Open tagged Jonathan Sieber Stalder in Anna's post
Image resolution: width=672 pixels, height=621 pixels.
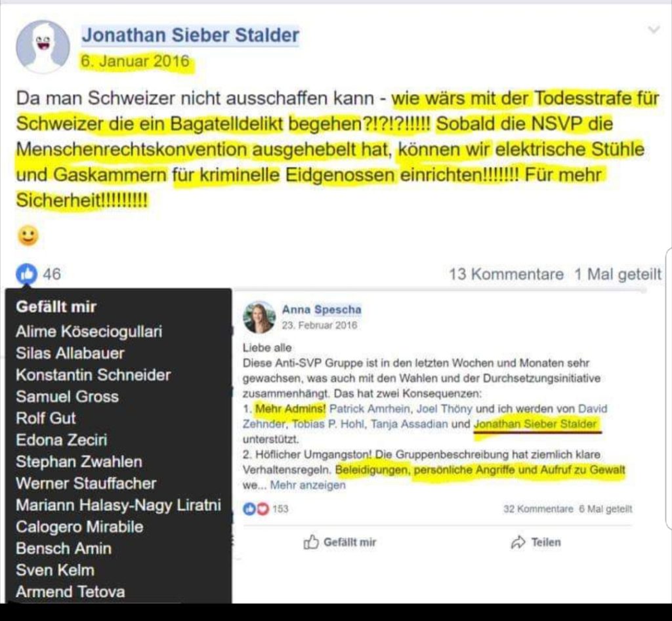point(535,424)
